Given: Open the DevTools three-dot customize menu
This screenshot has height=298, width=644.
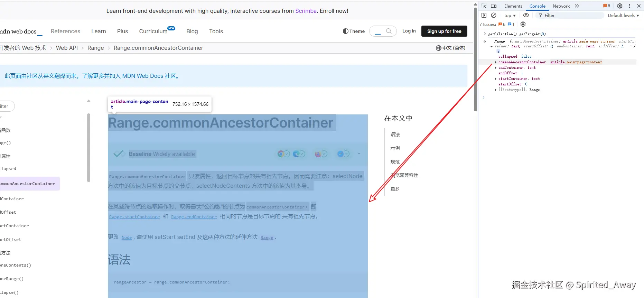Looking at the screenshot, I should [x=629, y=6].
